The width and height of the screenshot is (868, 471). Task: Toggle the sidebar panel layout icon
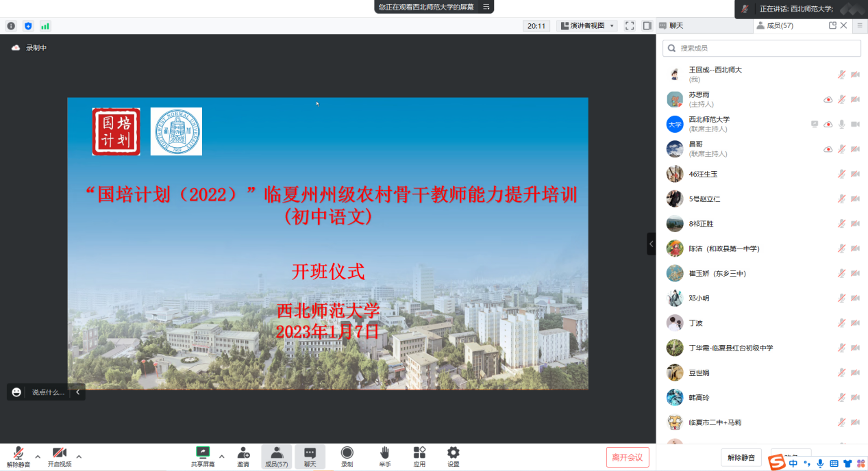pyautogui.click(x=647, y=26)
